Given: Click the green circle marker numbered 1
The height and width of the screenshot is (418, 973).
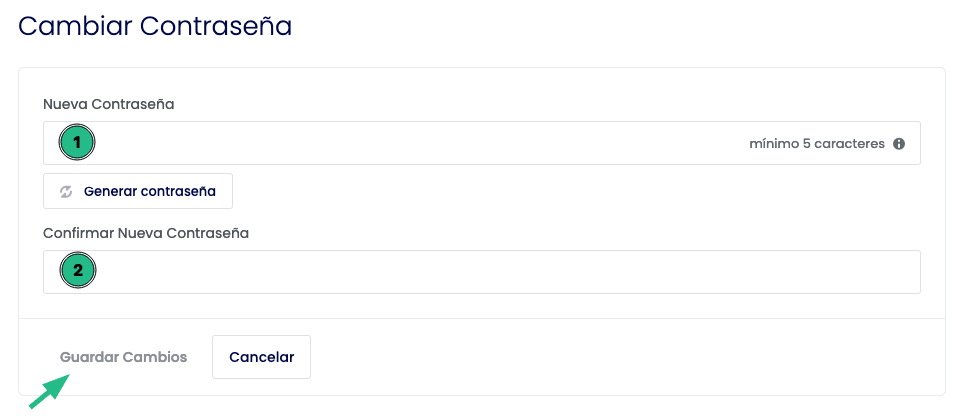Looking at the screenshot, I should 77,143.
